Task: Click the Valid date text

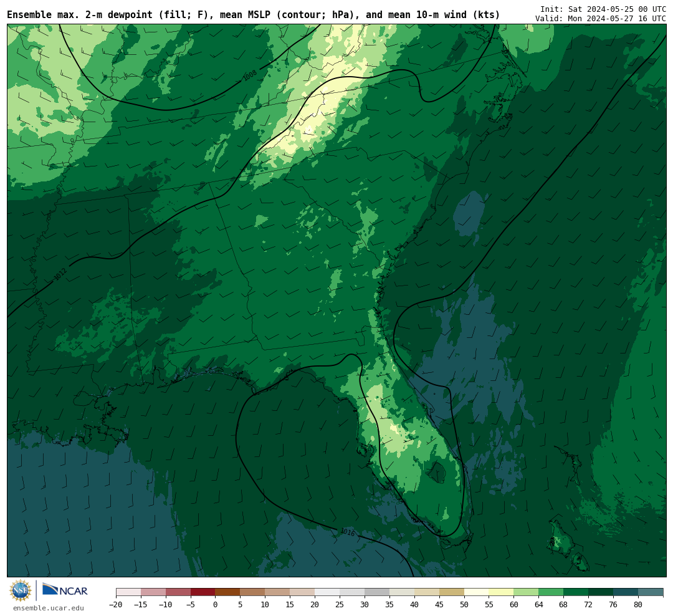Action: click(601, 19)
